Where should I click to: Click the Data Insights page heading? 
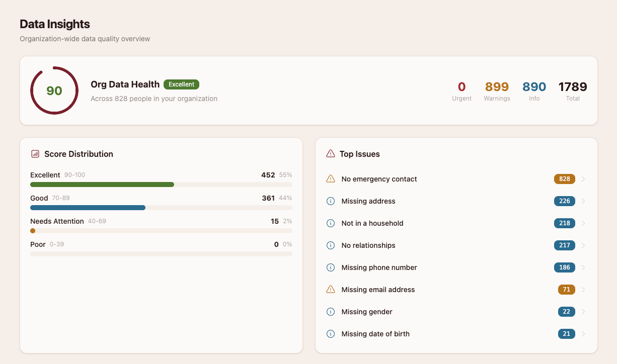55,24
